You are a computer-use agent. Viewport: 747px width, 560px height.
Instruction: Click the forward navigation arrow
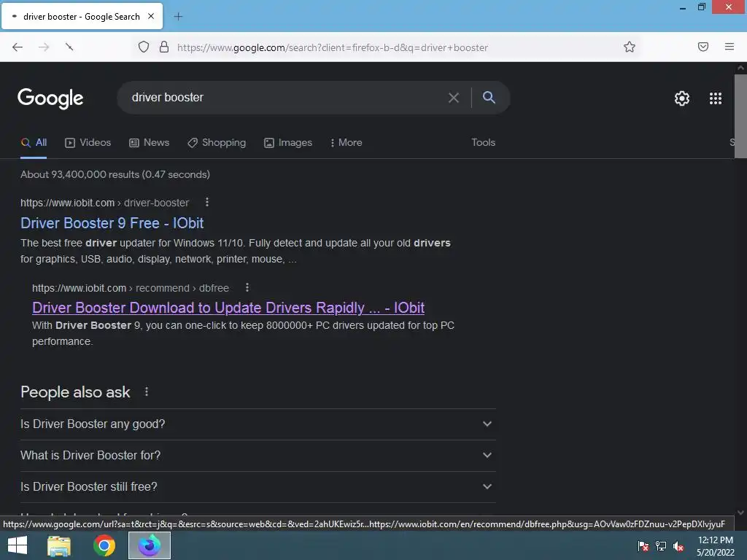pyautogui.click(x=44, y=47)
